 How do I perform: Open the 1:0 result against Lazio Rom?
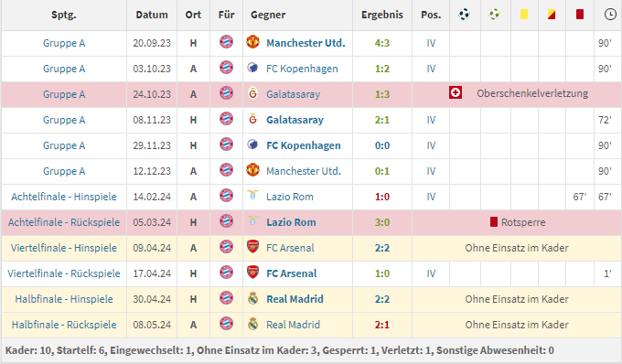pyautogui.click(x=382, y=197)
